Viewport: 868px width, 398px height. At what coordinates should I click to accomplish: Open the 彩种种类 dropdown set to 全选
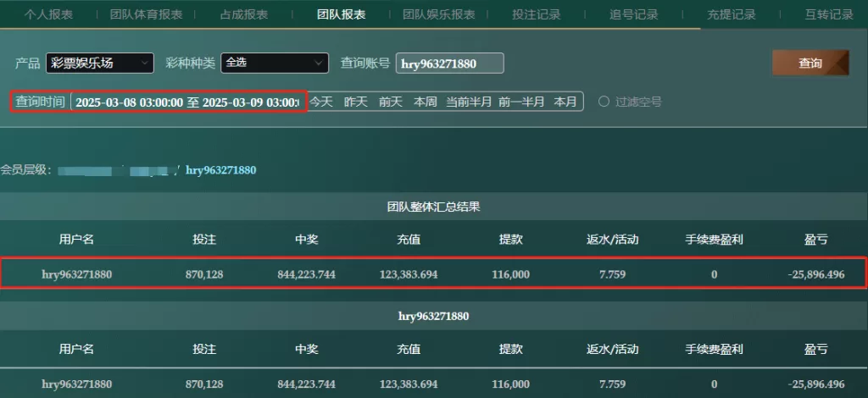(x=274, y=63)
